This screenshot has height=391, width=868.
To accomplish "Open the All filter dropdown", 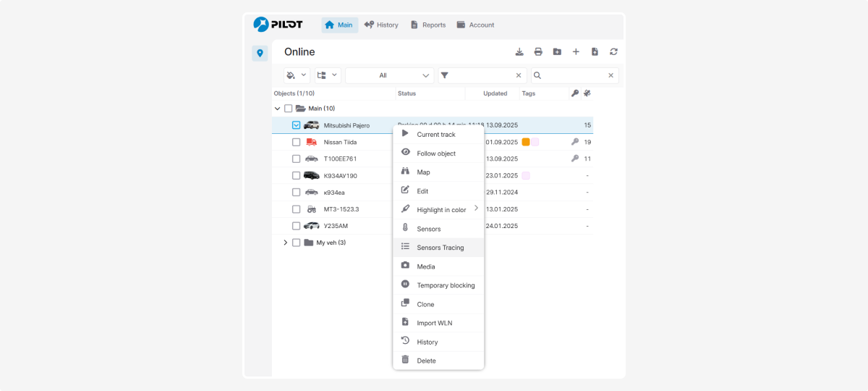I will [x=389, y=75].
